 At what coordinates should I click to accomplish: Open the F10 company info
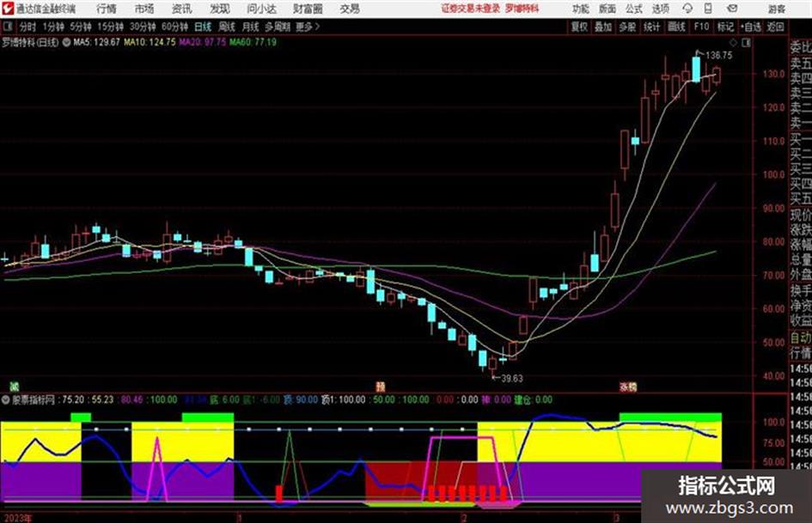702,27
